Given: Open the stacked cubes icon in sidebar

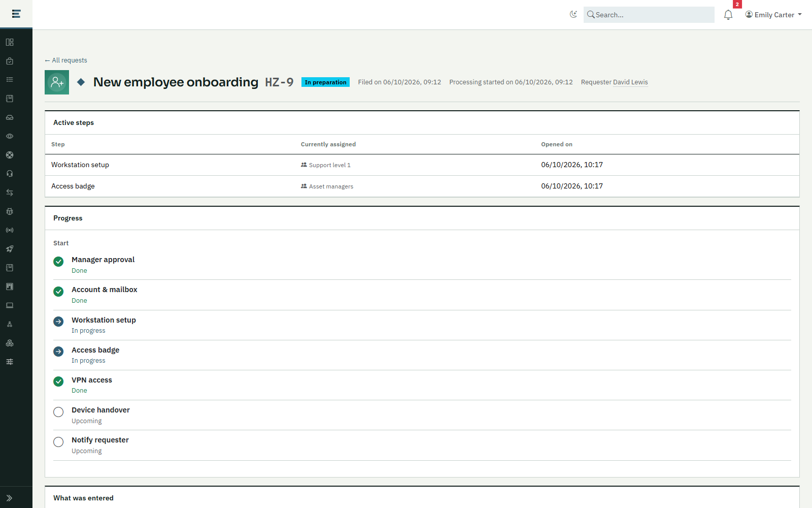Looking at the screenshot, I should click(10, 343).
